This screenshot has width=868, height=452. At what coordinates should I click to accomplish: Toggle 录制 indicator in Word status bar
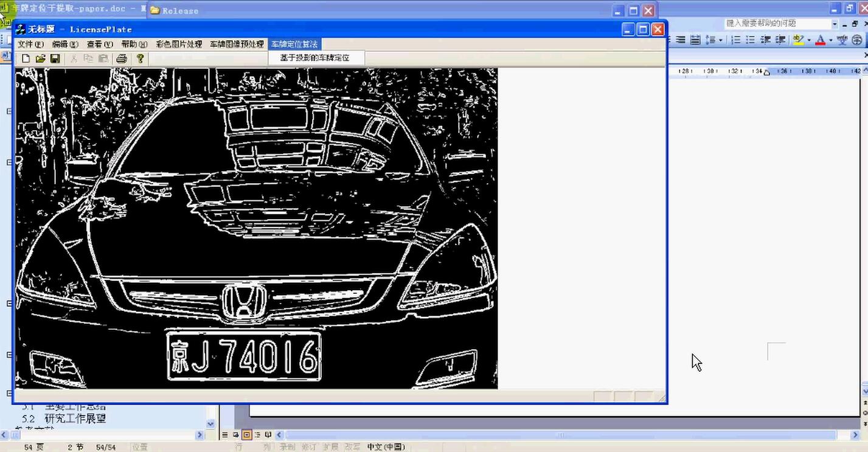coord(286,447)
